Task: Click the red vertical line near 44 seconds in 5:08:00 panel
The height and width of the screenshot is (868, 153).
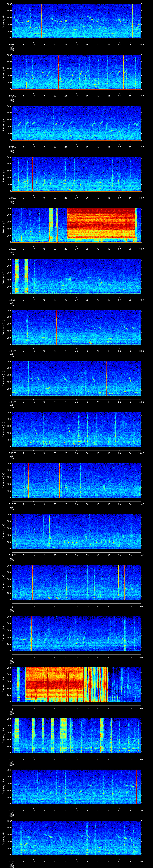Action: coord(106,378)
